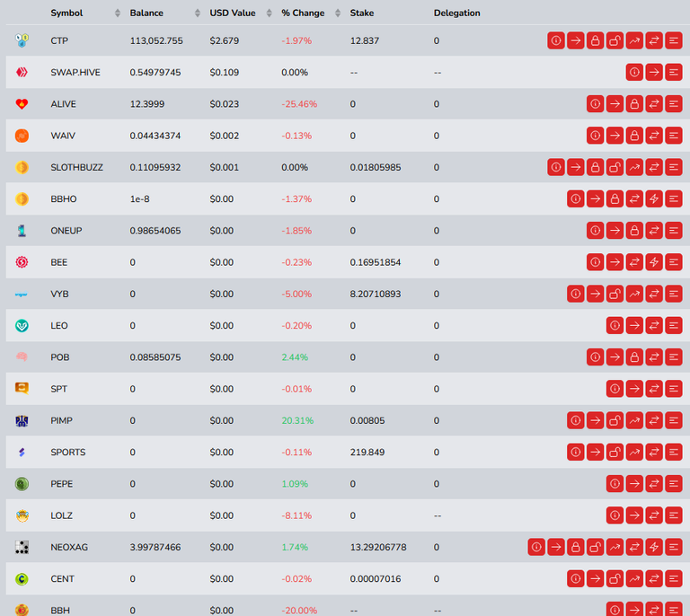The width and height of the screenshot is (690, 616).
Task: Send SWAP.HIVE with the arrow icon
Action: tap(654, 73)
